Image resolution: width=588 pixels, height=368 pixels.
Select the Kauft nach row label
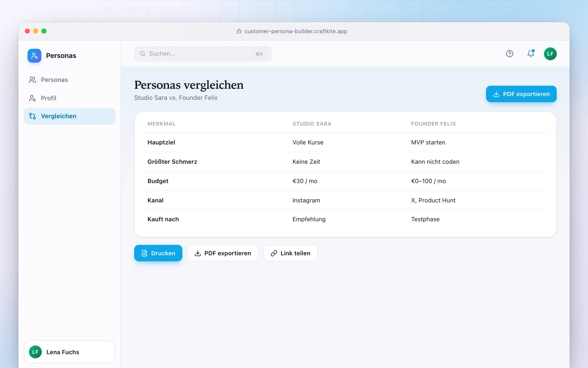tap(163, 219)
